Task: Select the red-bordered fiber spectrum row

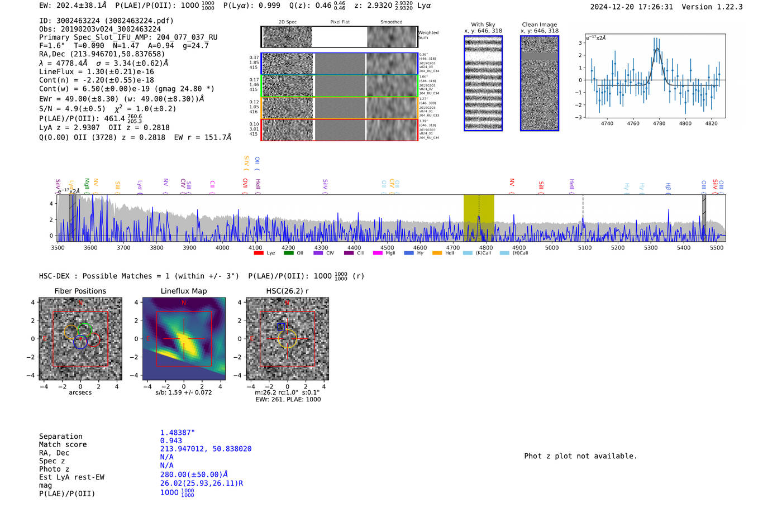Action: coord(339,130)
